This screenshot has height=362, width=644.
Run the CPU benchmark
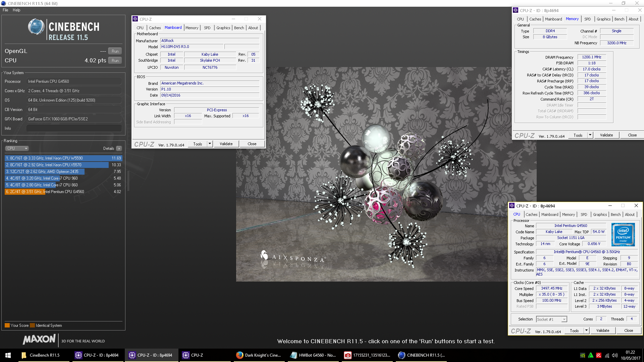115,61
